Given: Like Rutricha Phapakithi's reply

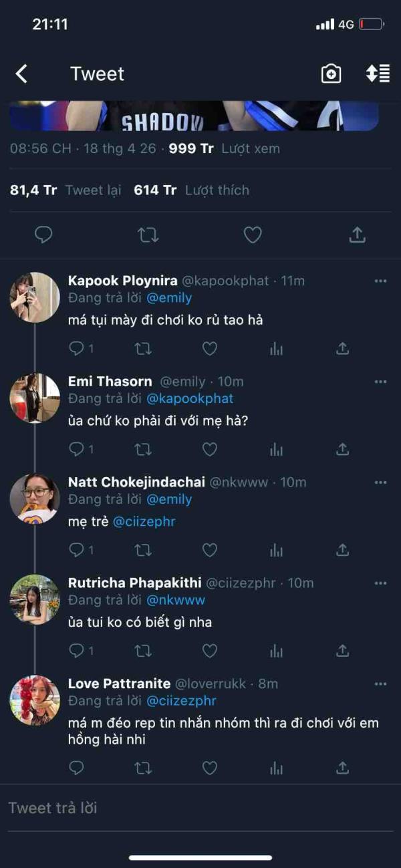Looking at the screenshot, I should (x=210, y=651).
